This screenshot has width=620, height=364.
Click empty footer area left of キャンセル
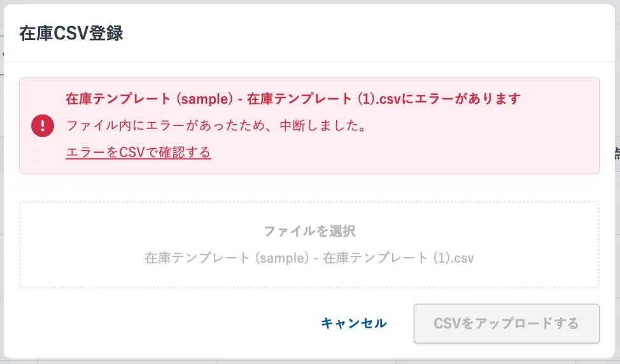click(x=159, y=323)
